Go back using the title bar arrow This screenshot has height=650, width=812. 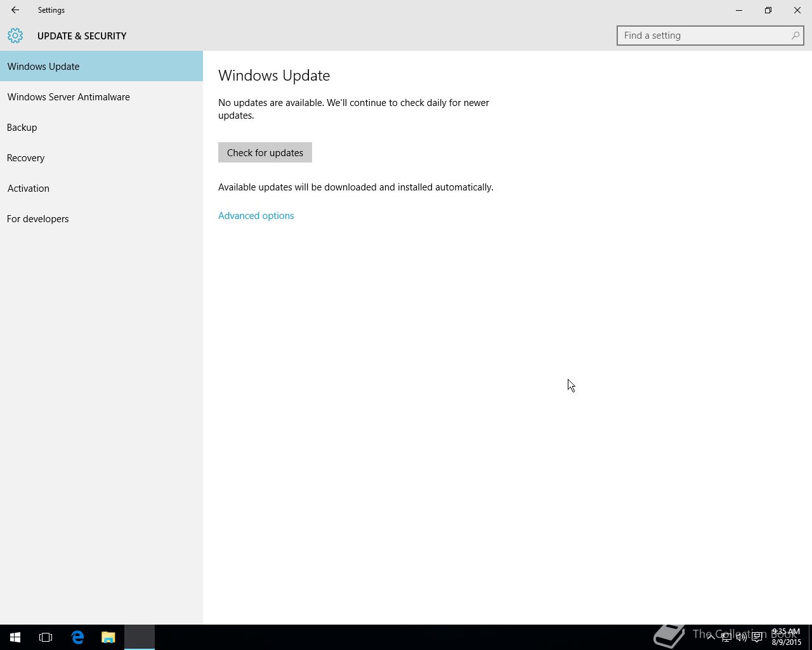tap(15, 10)
